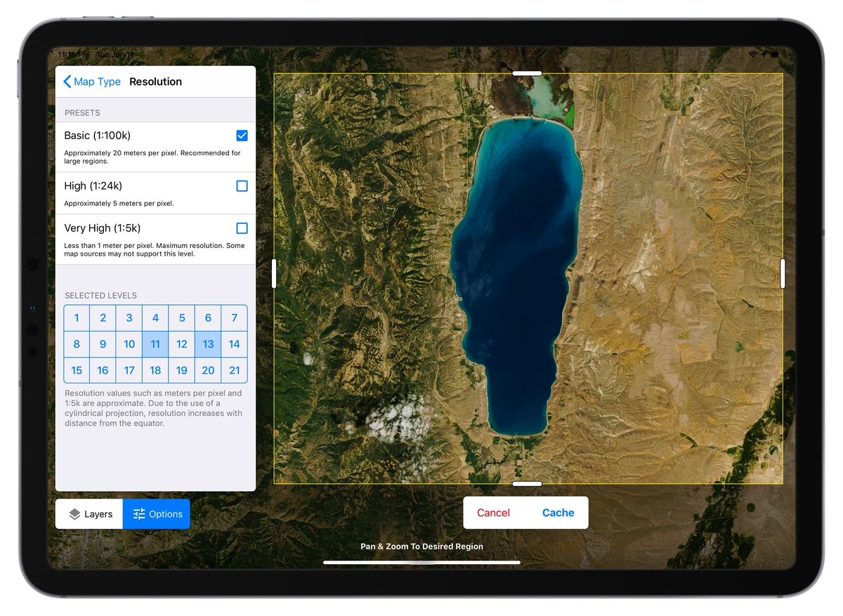Tap the home indicator bar
This screenshot has height=616, width=843.
(x=421, y=562)
